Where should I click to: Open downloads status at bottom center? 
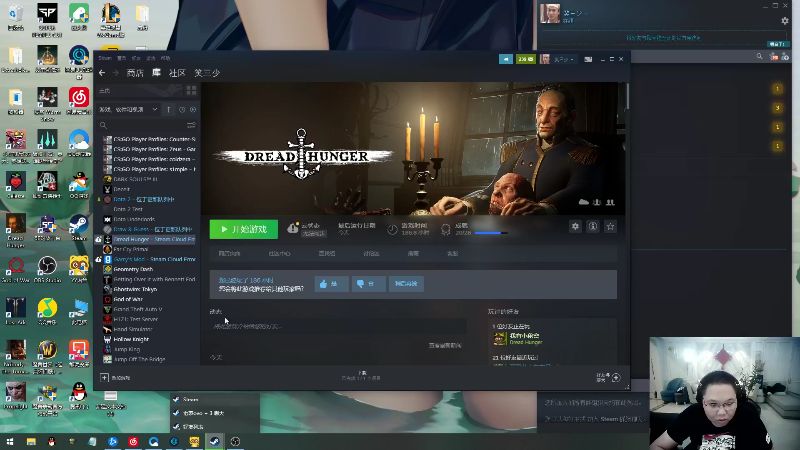pos(361,376)
